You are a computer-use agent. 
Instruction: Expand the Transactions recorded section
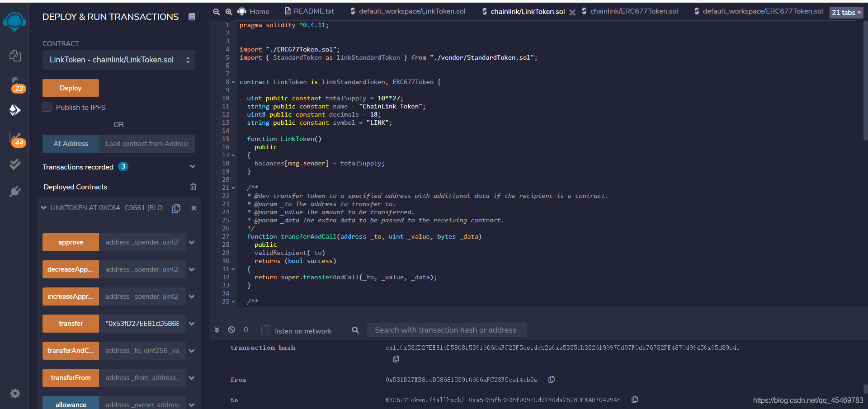(x=193, y=167)
